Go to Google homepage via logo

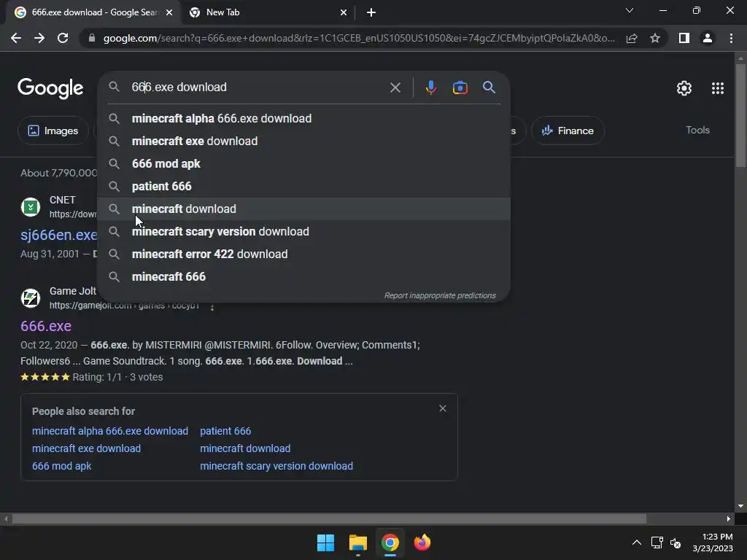coord(50,88)
